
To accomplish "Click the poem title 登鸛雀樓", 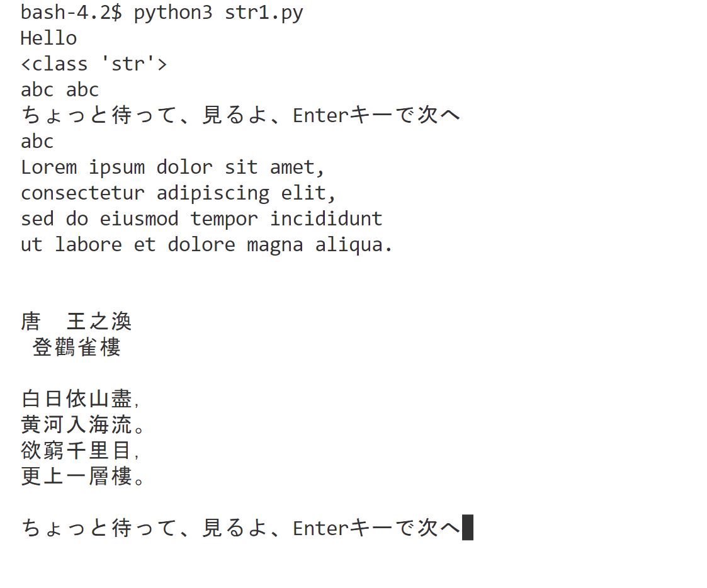I will (76, 348).
